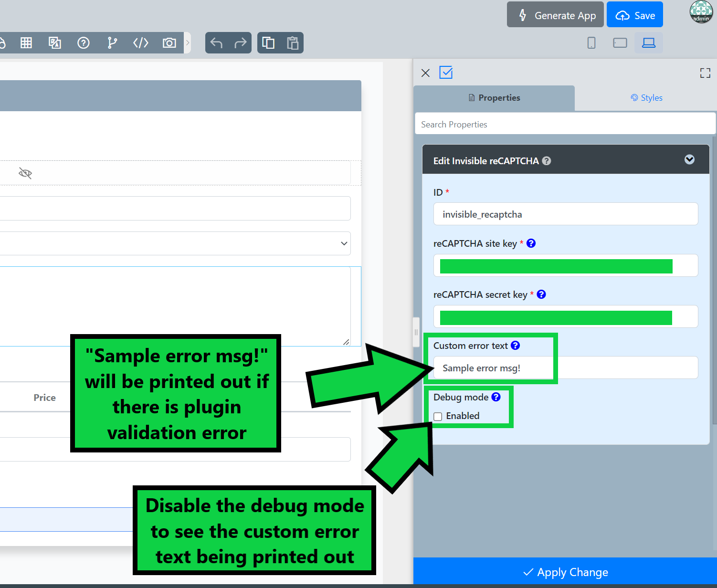The image size is (717, 588).
Task: Select the text field above the dropdown on canvas
Action: tap(176, 208)
